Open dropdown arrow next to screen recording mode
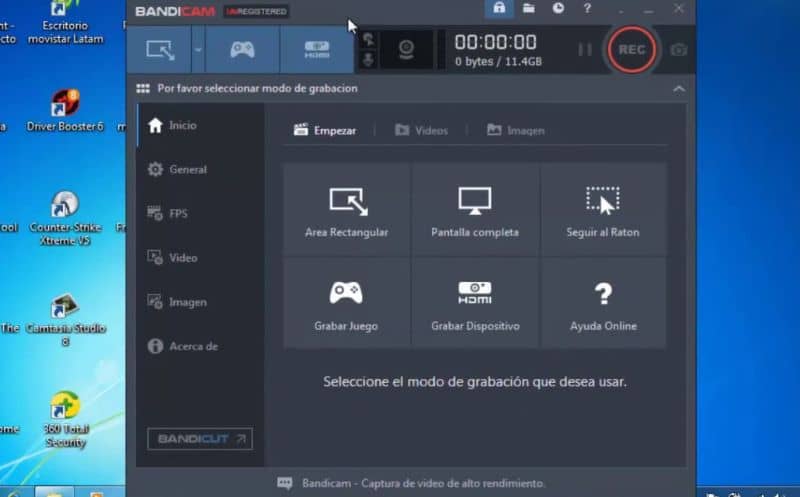Image resolution: width=800 pixels, height=497 pixels. click(198, 49)
